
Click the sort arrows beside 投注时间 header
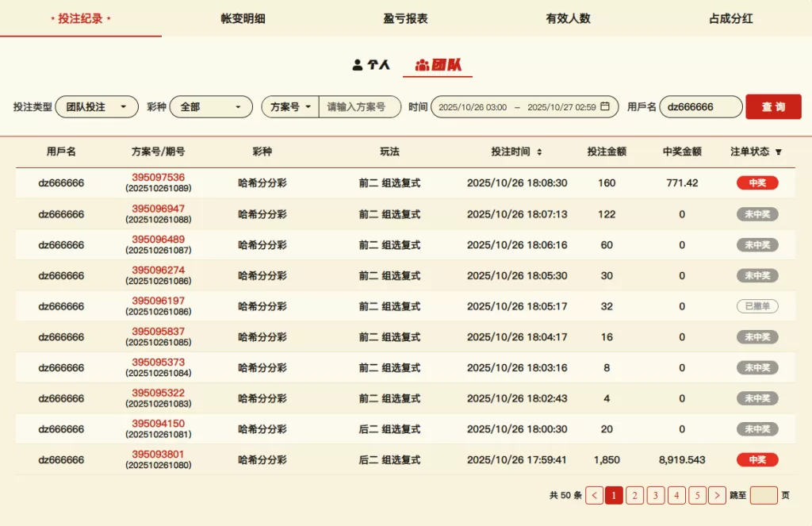pyautogui.click(x=539, y=152)
